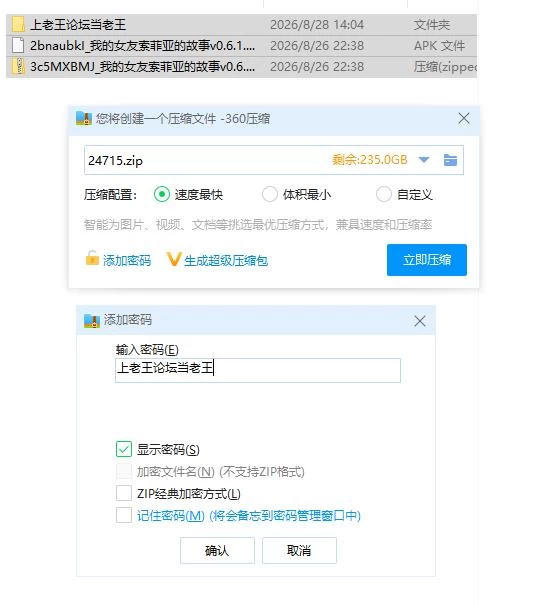The width and height of the screenshot is (551, 604).
Task: Click the 剩余:235.0GB free space text
Action: [370, 159]
